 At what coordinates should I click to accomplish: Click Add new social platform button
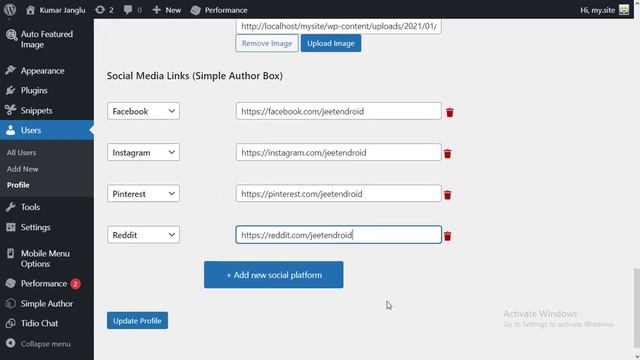273,275
